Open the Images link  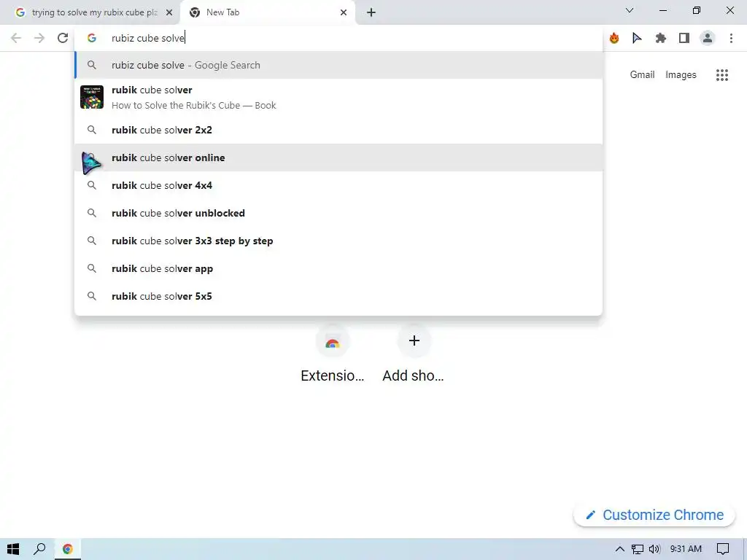681,75
